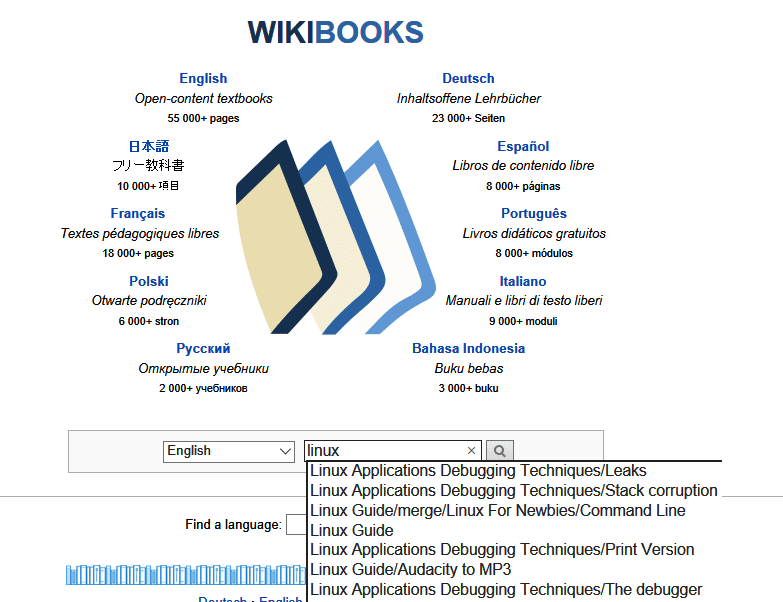Open the English language dropdown

(x=229, y=451)
